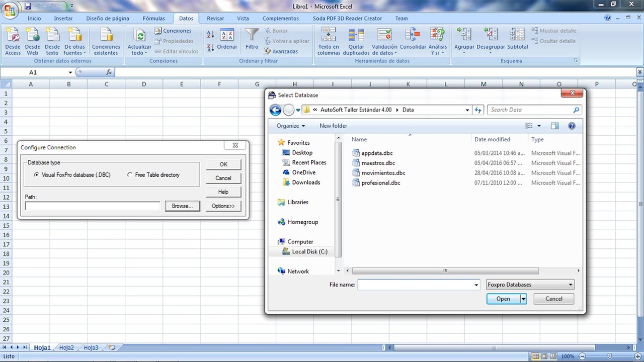644x362 pixels.
Task: Switch to Fórmulas ribbon tab
Action: click(153, 18)
